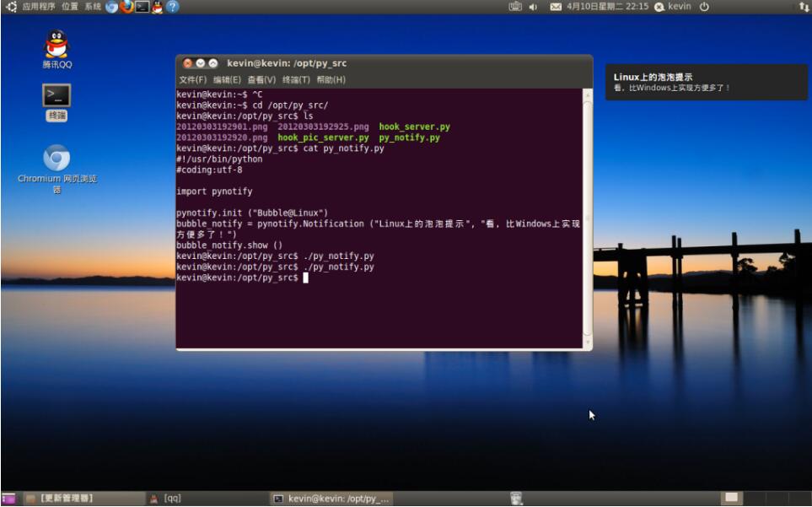Maximize the terminal window
Screen dimensions: 812x507
tap(212, 63)
